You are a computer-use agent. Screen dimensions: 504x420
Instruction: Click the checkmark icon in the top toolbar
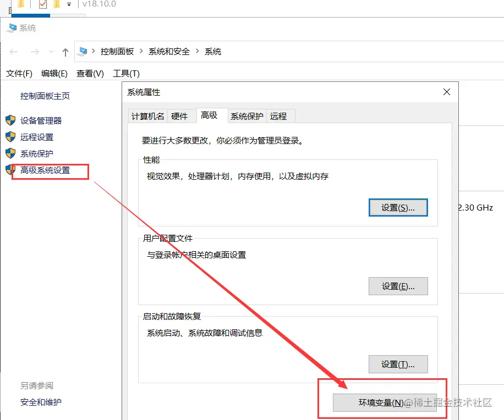click(x=43, y=4)
